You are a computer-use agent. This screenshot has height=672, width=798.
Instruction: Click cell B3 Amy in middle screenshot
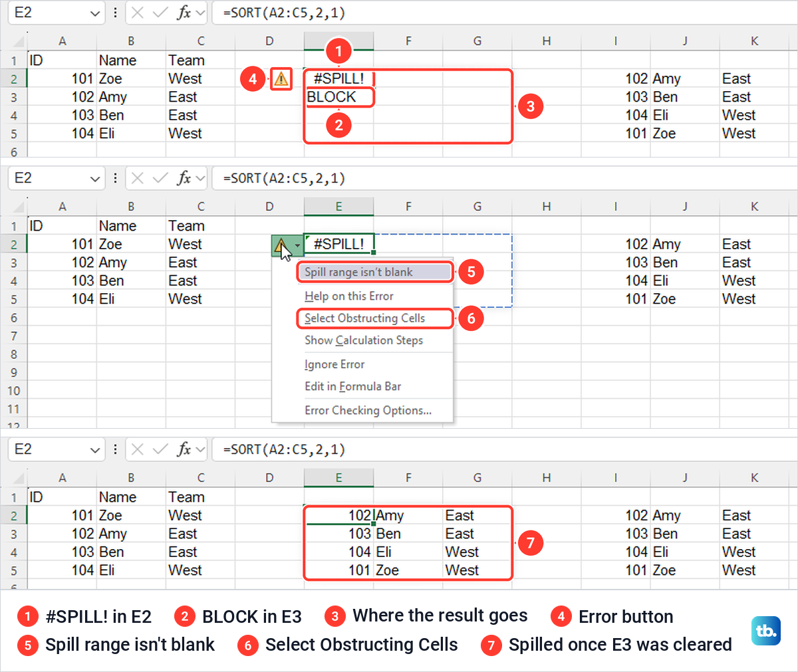(131, 263)
